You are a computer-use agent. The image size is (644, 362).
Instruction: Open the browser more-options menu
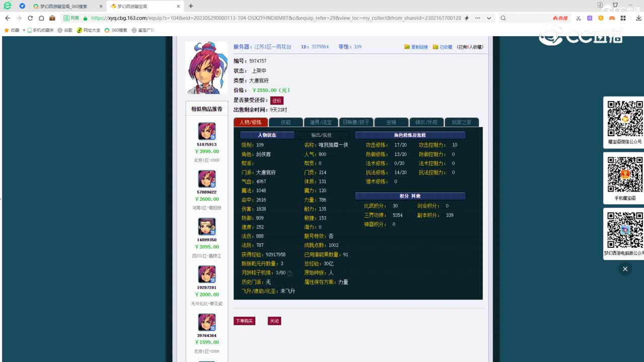click(x=477, y=17)
